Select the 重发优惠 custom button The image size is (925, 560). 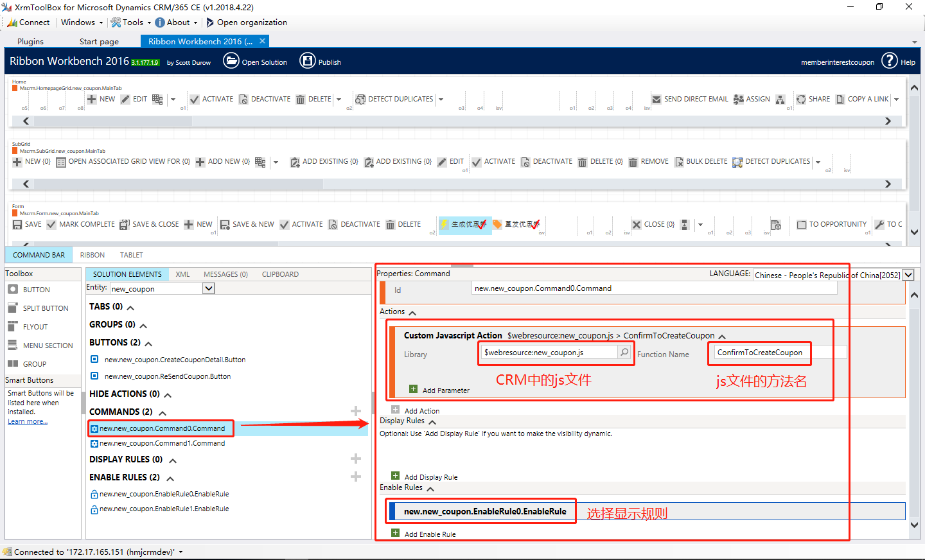[517, 225]
